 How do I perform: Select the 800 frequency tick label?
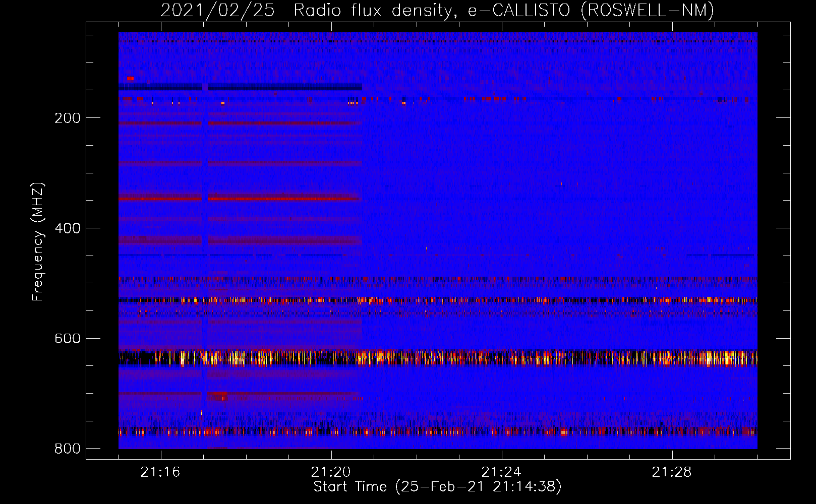pos(68,449)
